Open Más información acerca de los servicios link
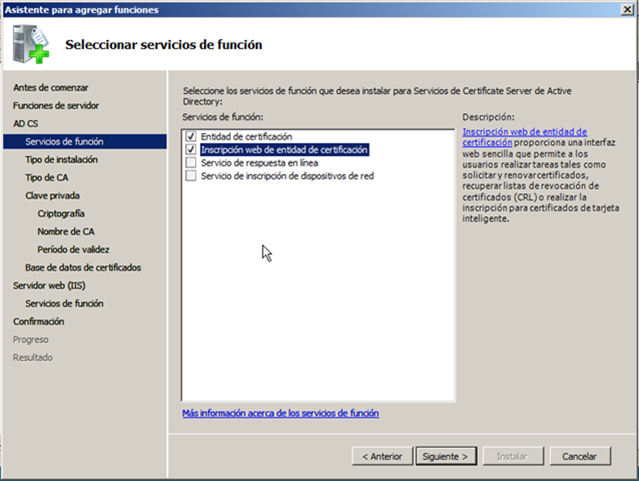Screen dimensions: 639x481 (x=280, y=413)
